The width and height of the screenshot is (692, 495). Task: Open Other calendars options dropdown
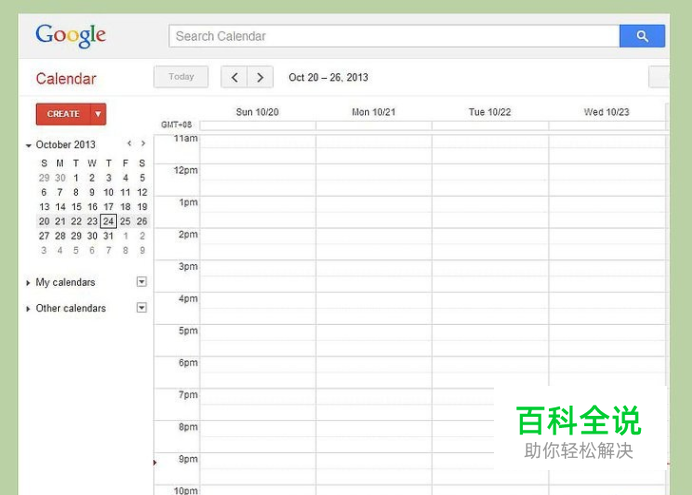point(142,308)
